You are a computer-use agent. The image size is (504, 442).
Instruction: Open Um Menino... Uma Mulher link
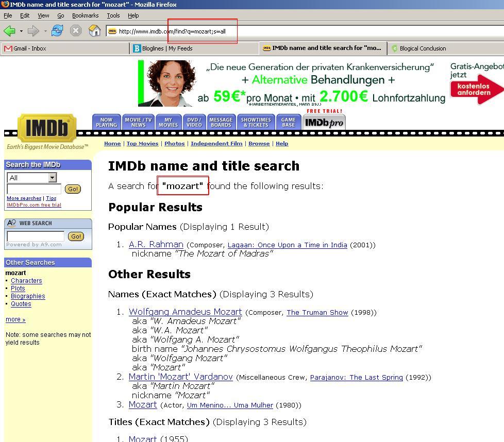coord(230,405)
